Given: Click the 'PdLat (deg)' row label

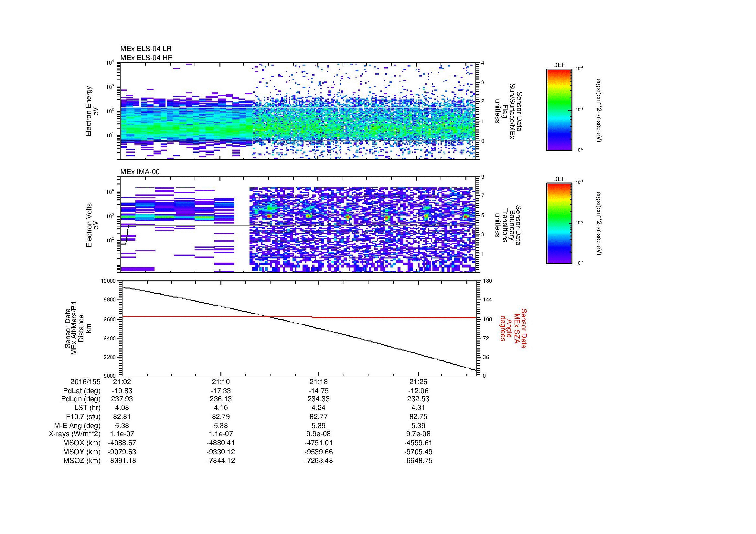Looking at the screenshot, I should (82, 391).
